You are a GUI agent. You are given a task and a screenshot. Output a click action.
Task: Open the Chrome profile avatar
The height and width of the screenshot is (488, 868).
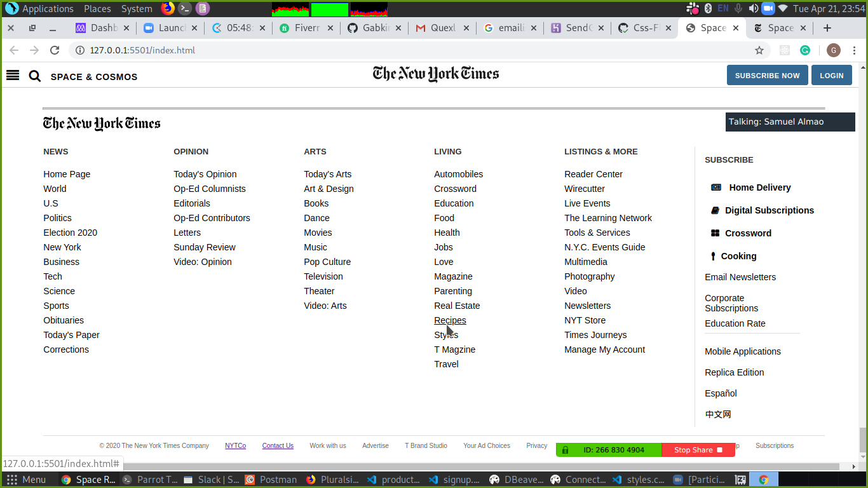[834, 50]
